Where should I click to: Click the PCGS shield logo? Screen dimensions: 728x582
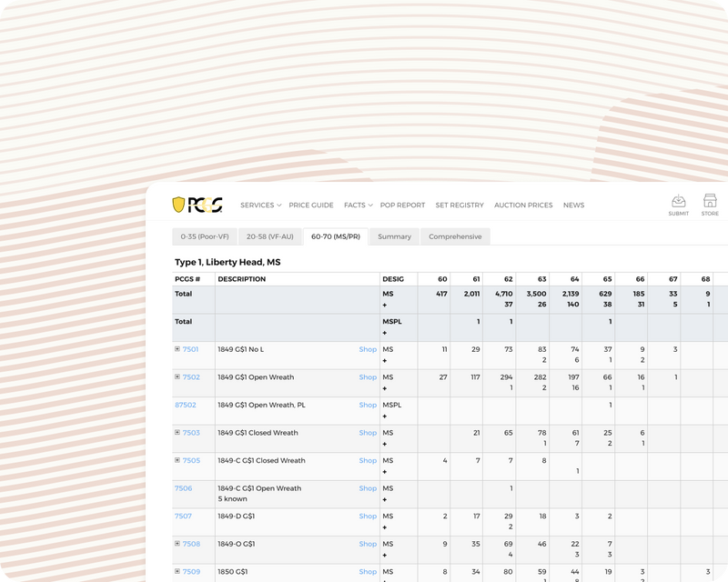tap(197, 205)
